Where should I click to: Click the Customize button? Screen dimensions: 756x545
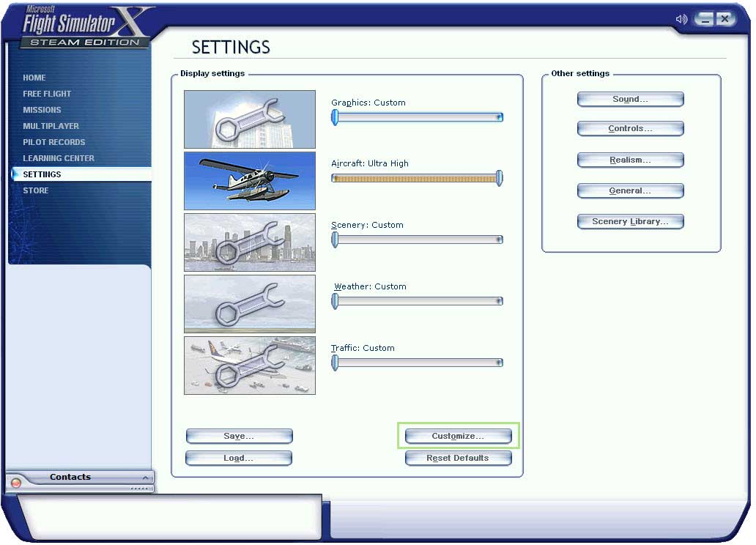[x=458, y=436]
